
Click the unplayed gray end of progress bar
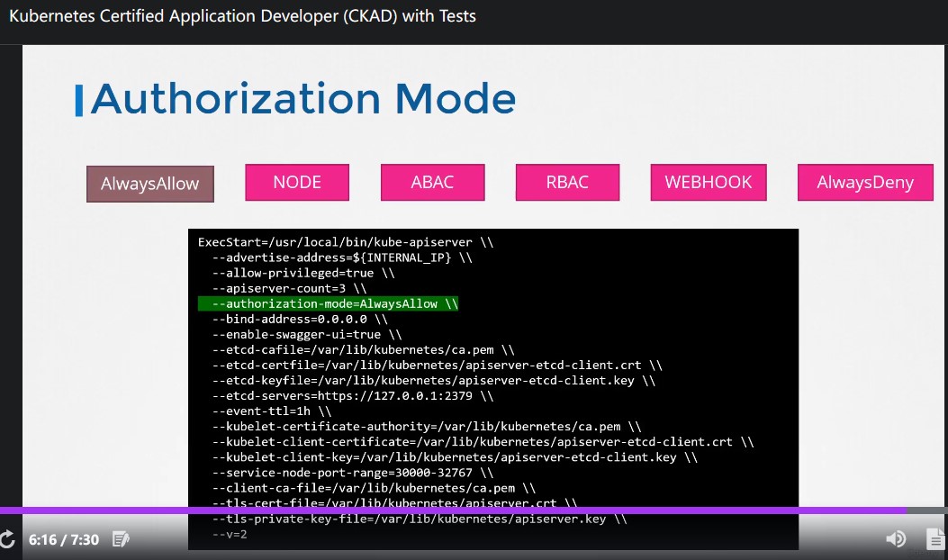[x=926, y=510]
